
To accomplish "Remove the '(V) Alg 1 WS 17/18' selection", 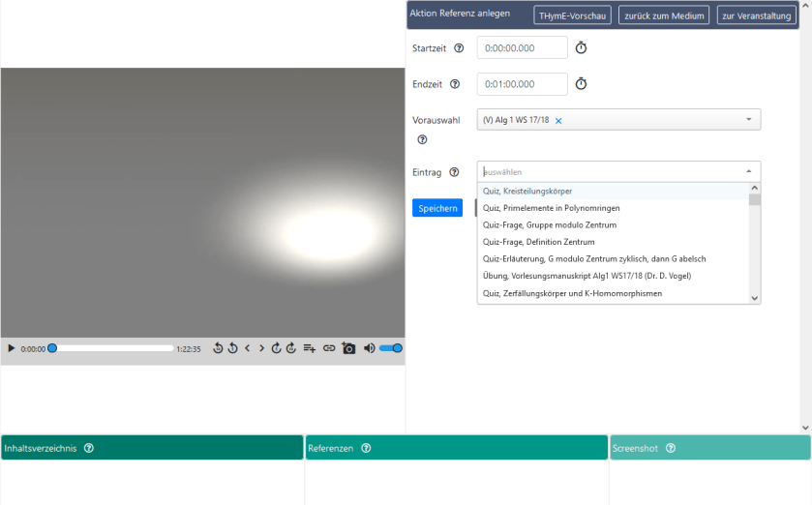I will coord(558,121).
